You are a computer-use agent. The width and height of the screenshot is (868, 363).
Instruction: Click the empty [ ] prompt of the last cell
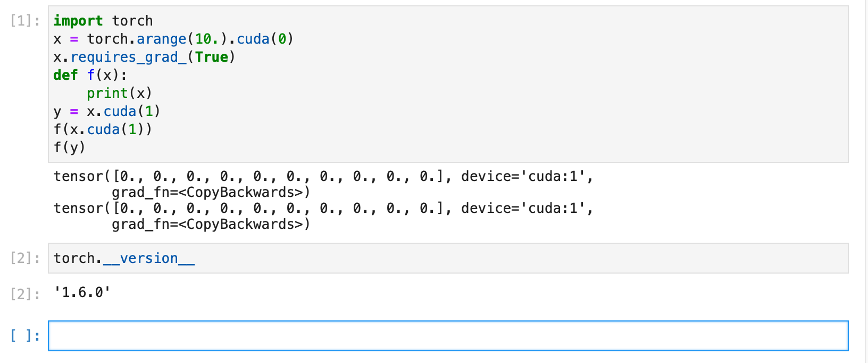25,336
